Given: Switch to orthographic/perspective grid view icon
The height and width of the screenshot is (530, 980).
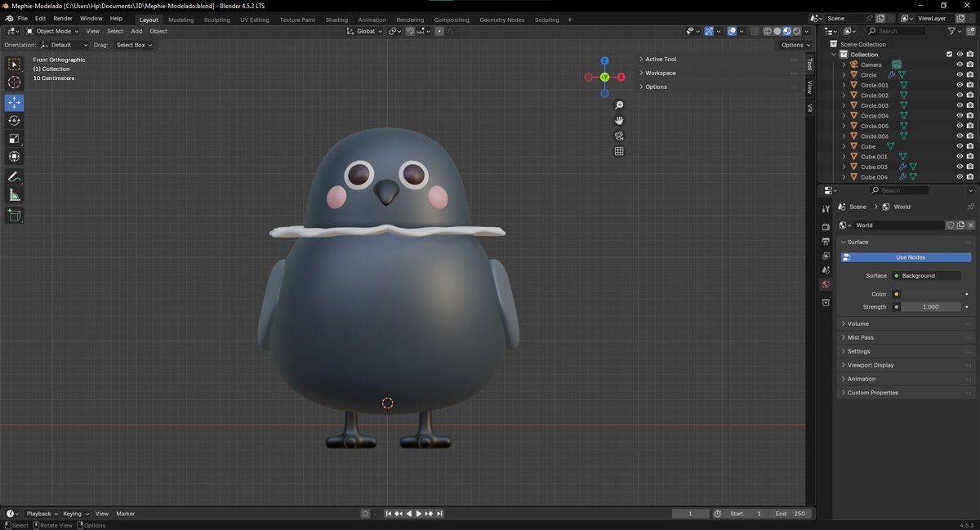Looking at the screenshot, I should click(619, 151).
